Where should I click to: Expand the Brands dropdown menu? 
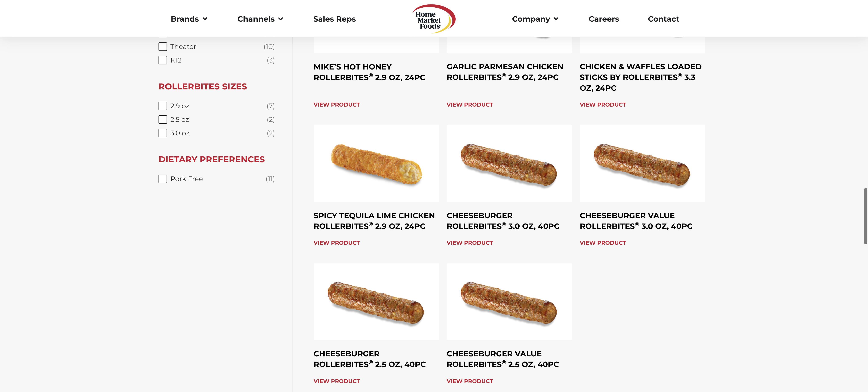tap(189, 19)
